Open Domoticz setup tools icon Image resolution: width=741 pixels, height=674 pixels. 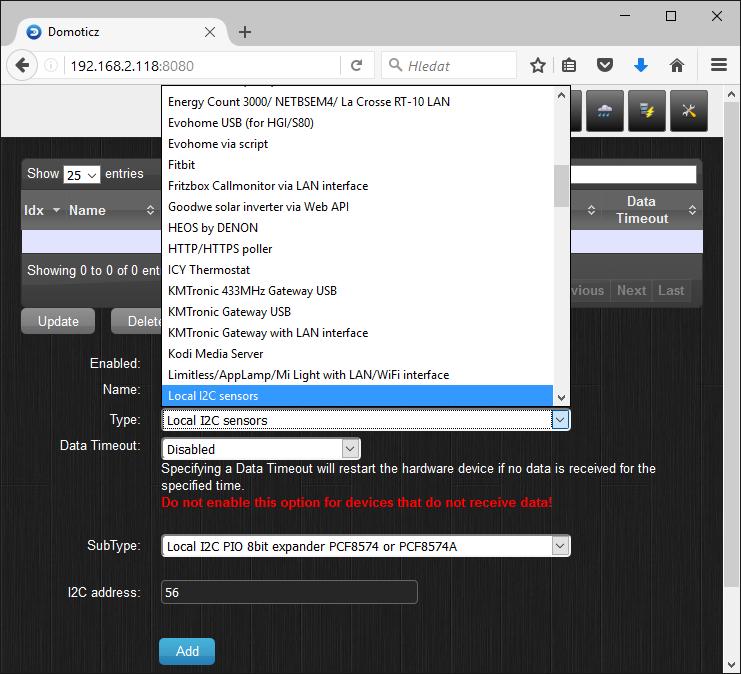click(689, 111)
